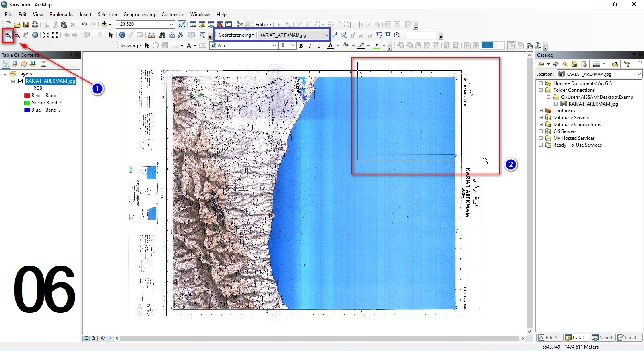The width and height of the screenshot is (644, 351).
Task: Switch to the Search tab
Action: point(603,338)
